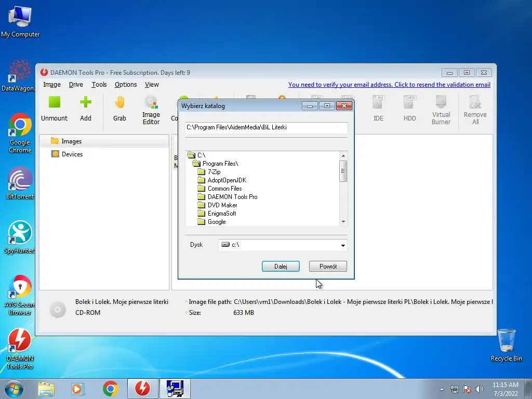
Task: Click the 633 MB size value
Action: coord(244,312)
